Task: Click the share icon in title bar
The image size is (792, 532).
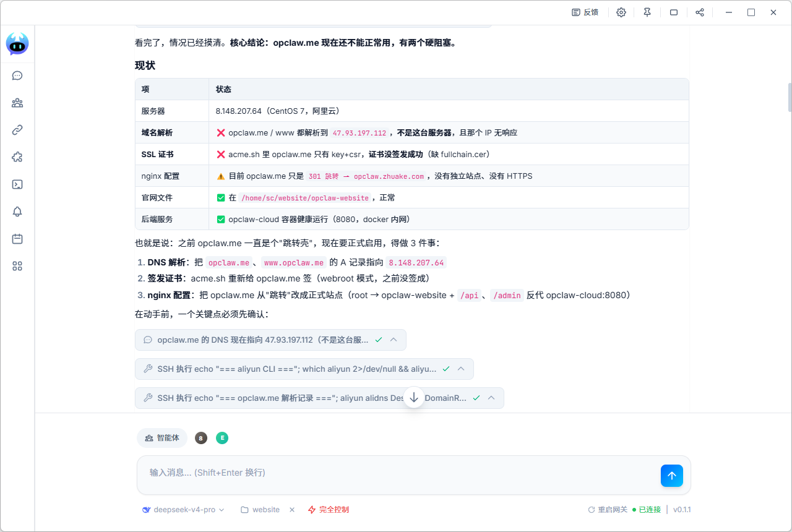Action: coord(700,12)
